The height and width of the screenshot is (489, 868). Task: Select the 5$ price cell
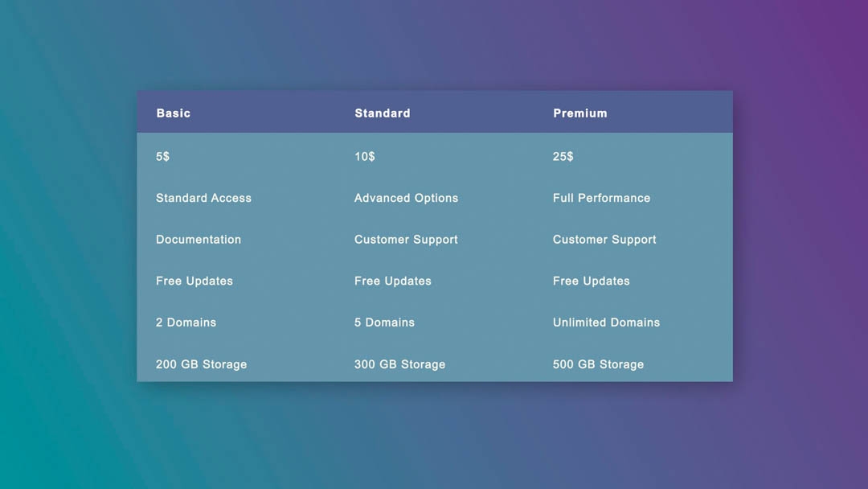click(163, 156)
